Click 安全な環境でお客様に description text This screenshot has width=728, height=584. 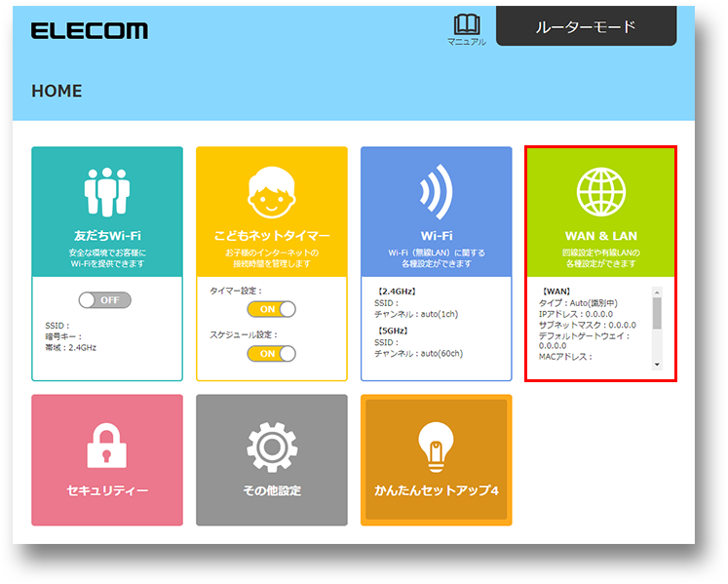pos(107,253)
